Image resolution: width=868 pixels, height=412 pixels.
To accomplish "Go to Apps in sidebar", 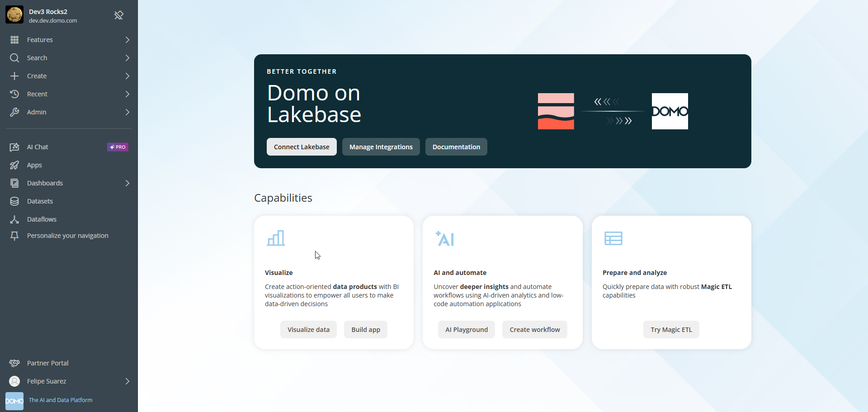I will [69, 165].
